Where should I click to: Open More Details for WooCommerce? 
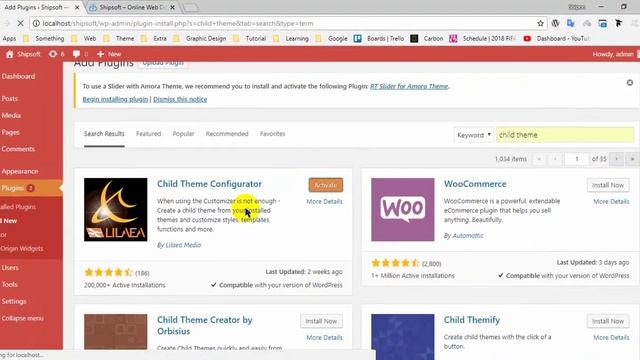coord(611,202)
